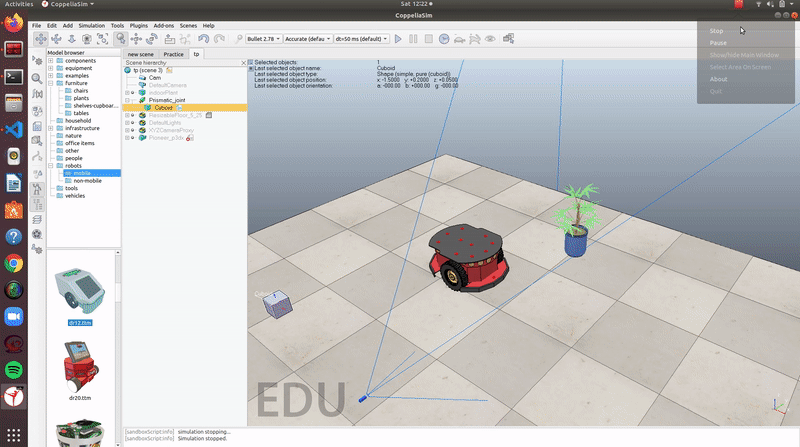Undo the last action
Viewport: 800px width, 447px height.
coord(204,39)
